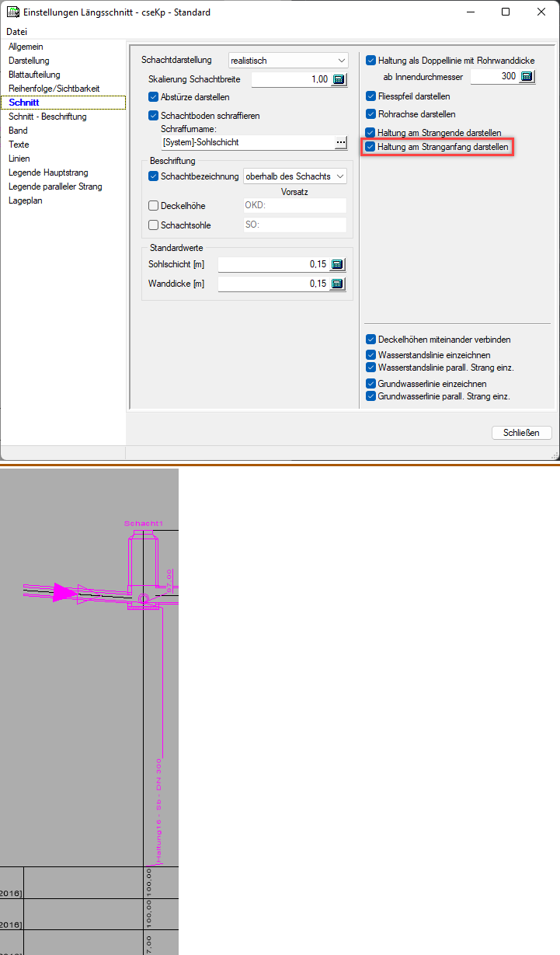This screenshot has width=560, height=955.
Task: Click the Schließen button
Action: coord(521,433)
